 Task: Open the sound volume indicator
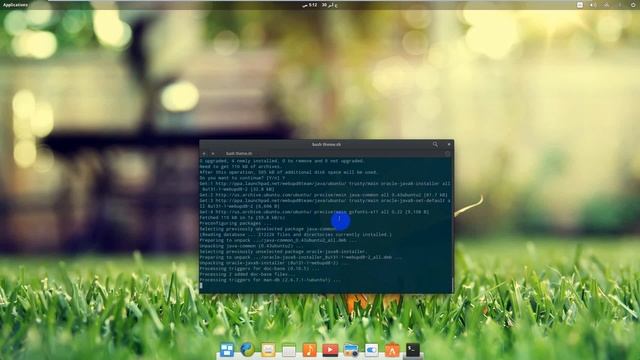(x=593, y=5)
